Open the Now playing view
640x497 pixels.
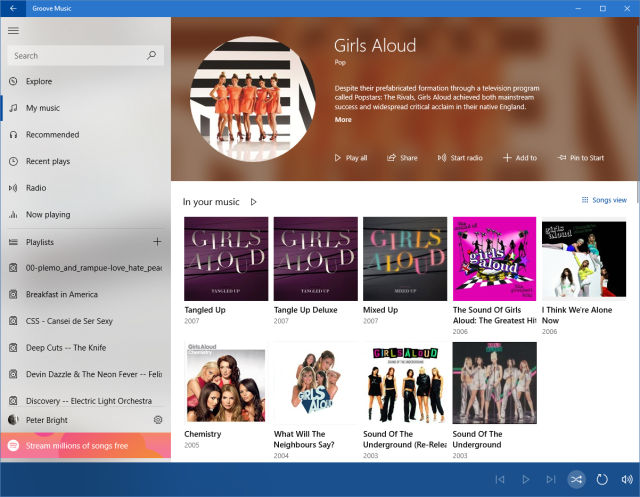[x=86, y=214]
